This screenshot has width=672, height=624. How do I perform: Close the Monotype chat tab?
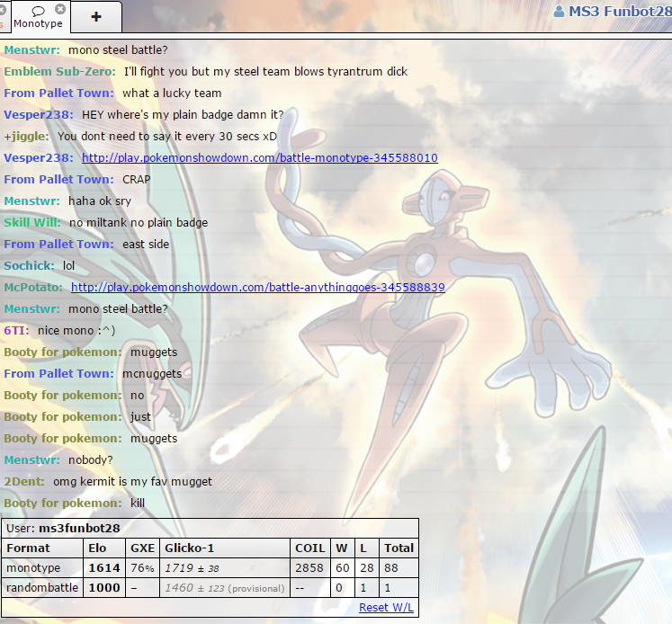coord(60,9)
